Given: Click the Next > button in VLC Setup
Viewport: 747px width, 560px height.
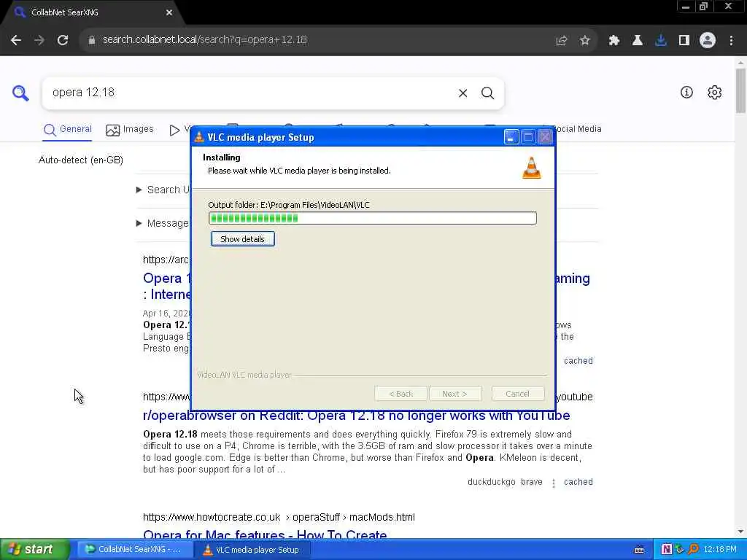Looking at the screenshot, I should pos(455,394).
